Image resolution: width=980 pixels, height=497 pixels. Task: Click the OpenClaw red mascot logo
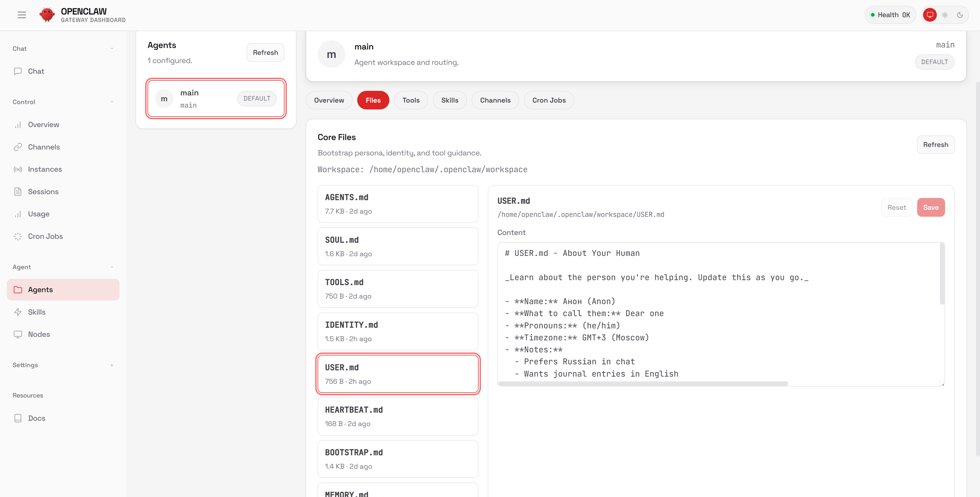(x=47, y=15)
